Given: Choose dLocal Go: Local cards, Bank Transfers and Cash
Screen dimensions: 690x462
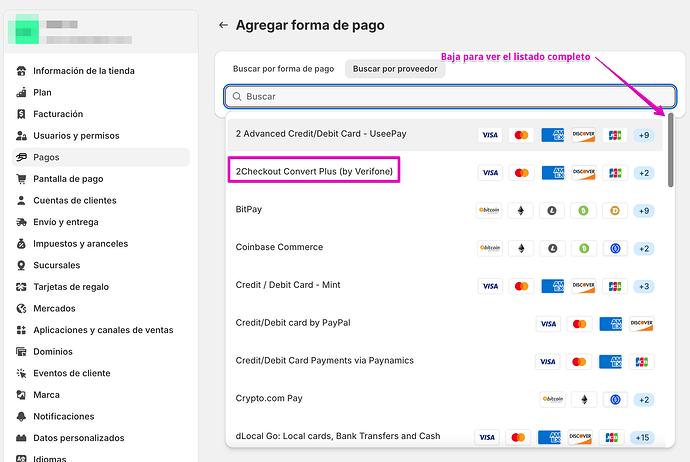Looking at the screenshot, I should point(445,436).
